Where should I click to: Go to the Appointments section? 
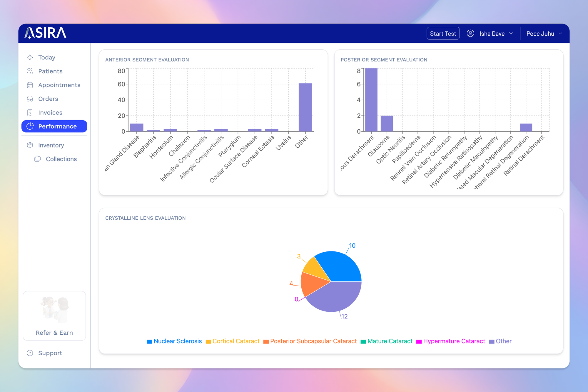coord(59,85)
